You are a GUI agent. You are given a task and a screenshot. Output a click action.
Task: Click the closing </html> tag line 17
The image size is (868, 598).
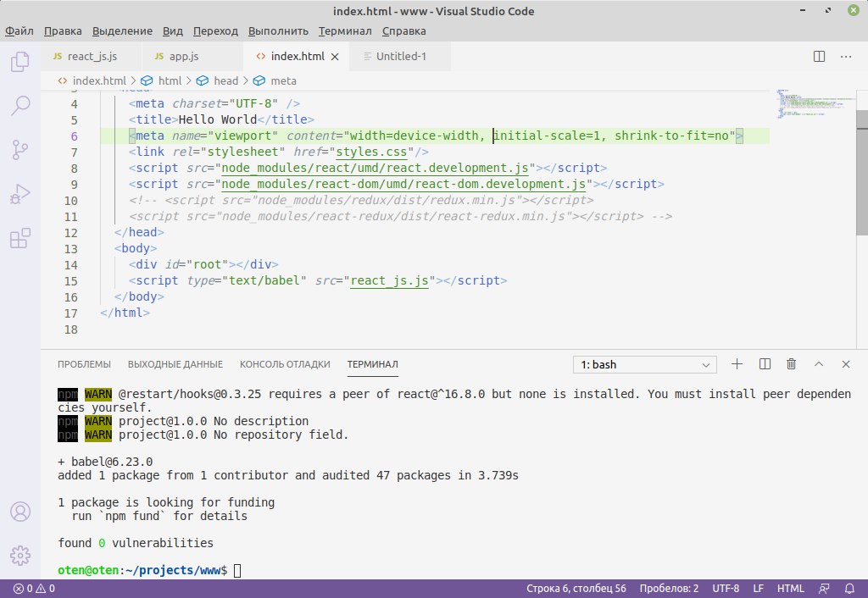click(125, 313)
